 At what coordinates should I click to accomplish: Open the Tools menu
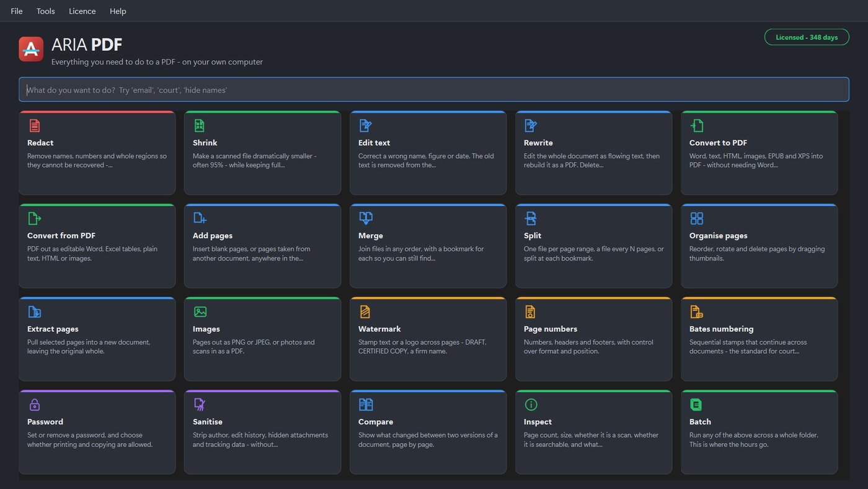46,11
